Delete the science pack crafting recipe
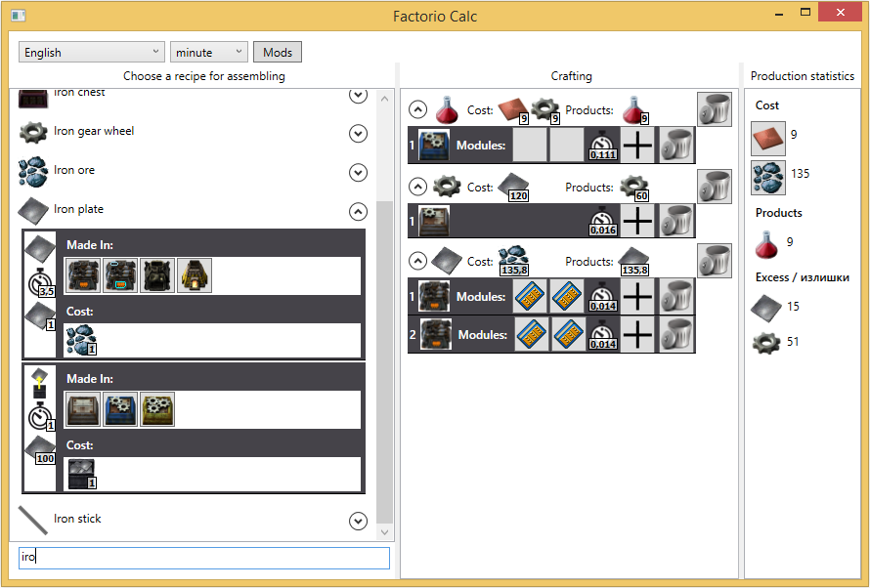Image resolution: width=870 pixels, height=588 pixels. 715,109
